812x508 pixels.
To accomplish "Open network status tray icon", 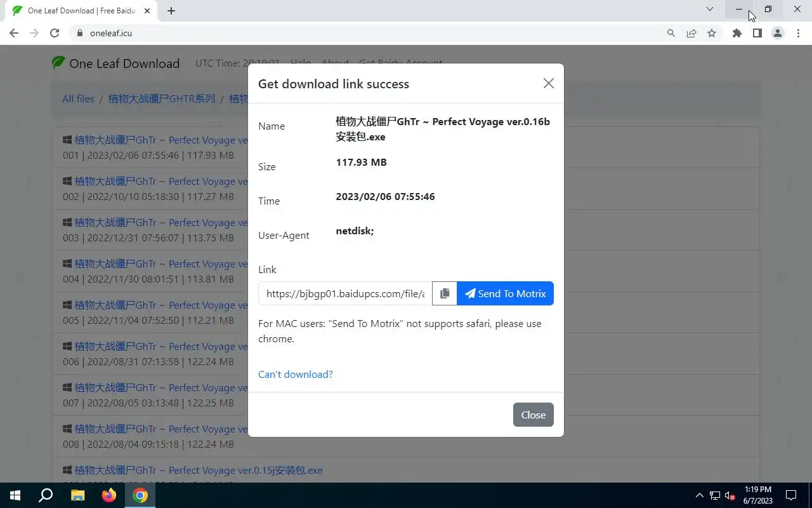I will coord(715,495).
